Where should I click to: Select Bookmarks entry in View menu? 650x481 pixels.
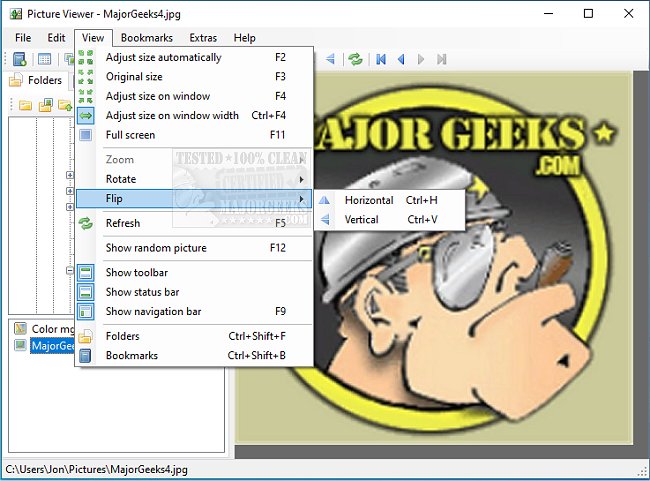[194, 355]
